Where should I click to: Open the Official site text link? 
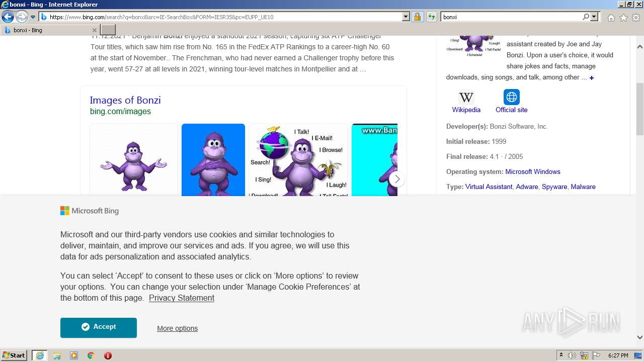pyautogui.click(x=512, y=110)
